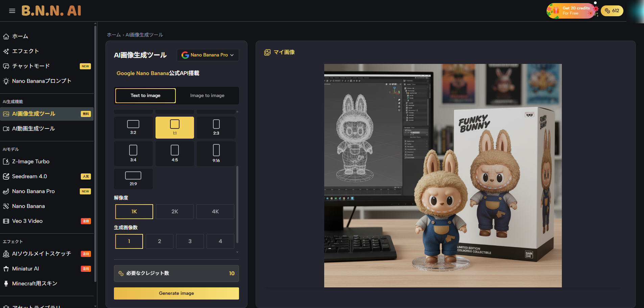Select the Text to image tab

(x=145, y=96)
